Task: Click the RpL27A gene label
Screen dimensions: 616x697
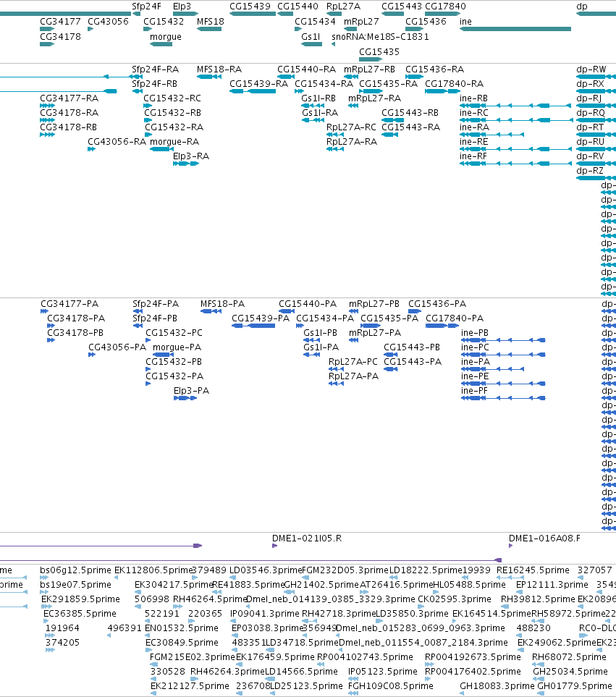Action: pos(343,7)
